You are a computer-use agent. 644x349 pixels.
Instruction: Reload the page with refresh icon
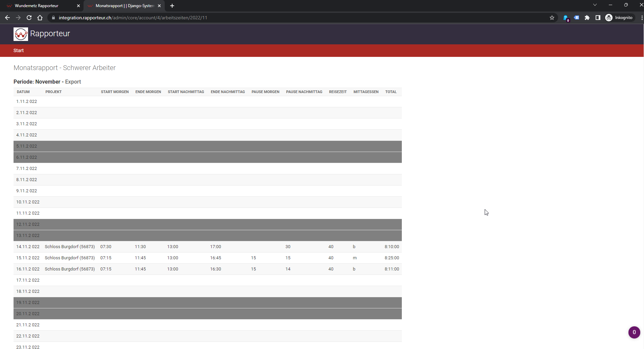tap(29, 18)
